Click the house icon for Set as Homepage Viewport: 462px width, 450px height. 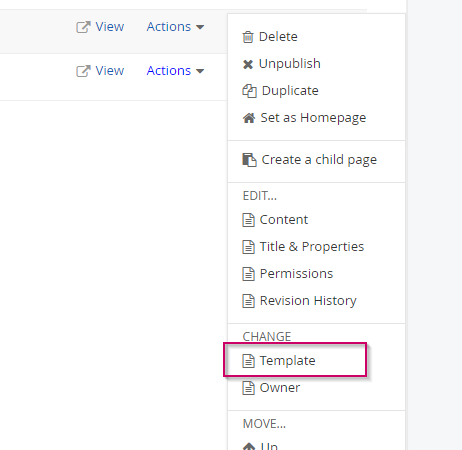249,118
